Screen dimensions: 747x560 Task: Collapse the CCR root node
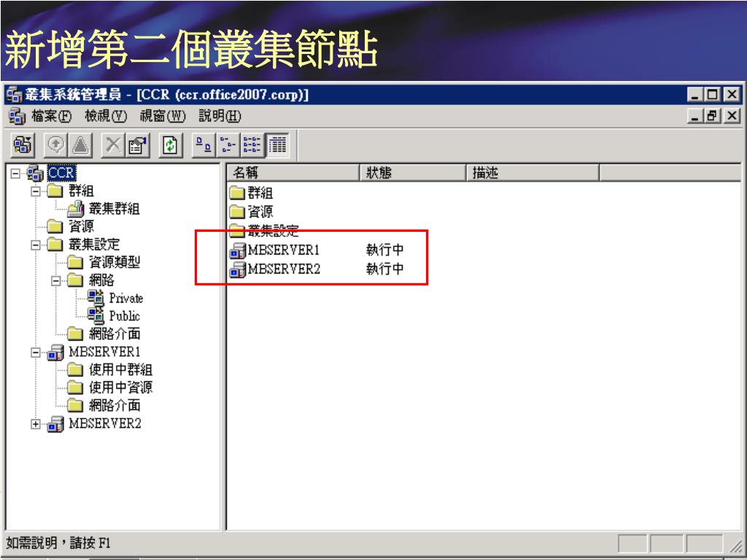click(x=15, y=174)
